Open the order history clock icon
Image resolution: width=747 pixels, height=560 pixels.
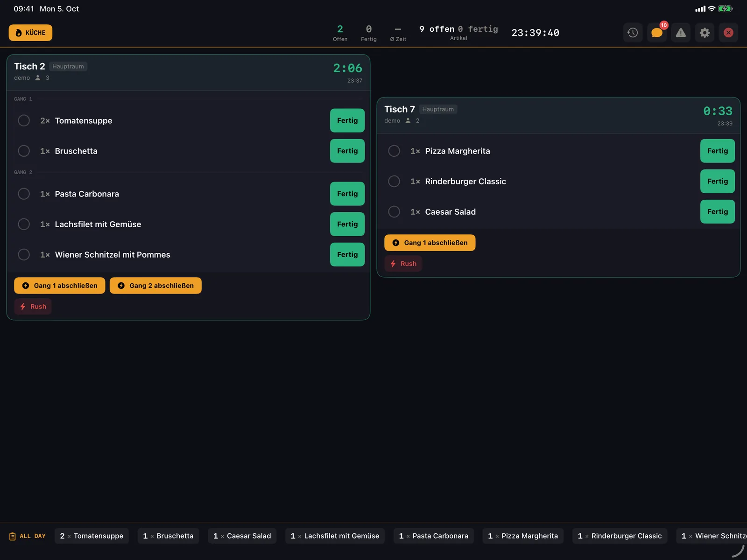pos(633,33)
